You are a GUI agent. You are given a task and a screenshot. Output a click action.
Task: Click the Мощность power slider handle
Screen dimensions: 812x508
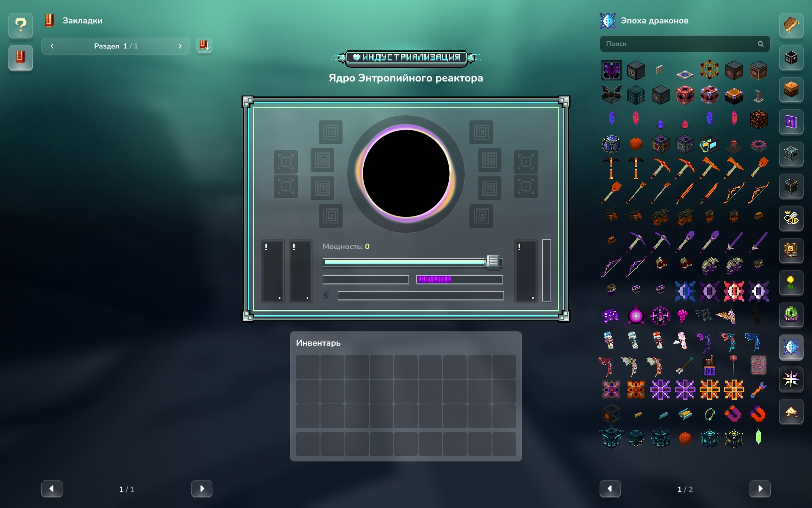pyautogui.click(x=493, y=262)
